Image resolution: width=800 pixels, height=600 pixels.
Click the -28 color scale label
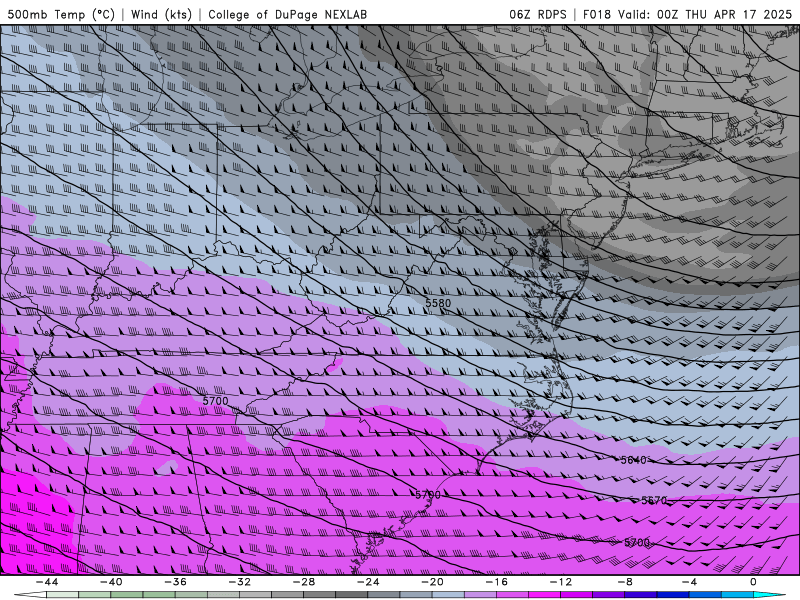[304, 582]
